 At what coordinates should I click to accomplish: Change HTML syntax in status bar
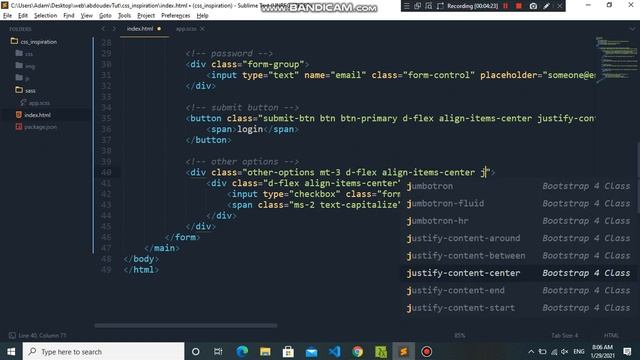(611, 336)
